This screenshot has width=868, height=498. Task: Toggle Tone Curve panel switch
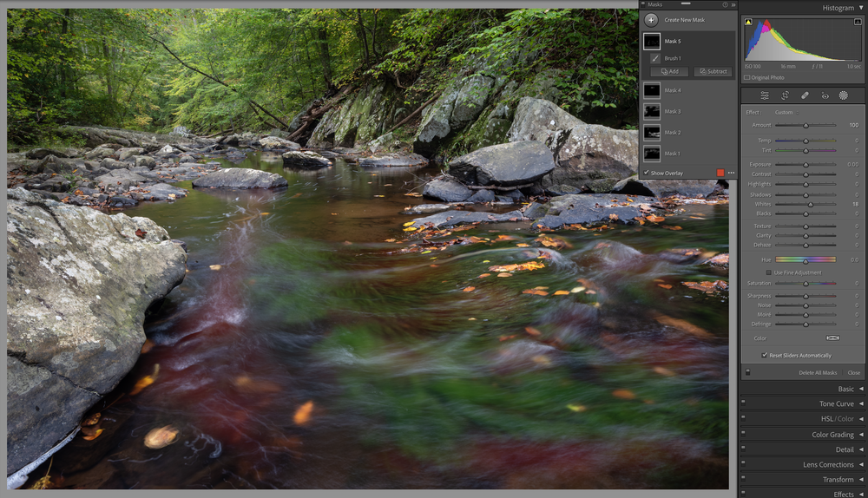(x=743, y=403)
